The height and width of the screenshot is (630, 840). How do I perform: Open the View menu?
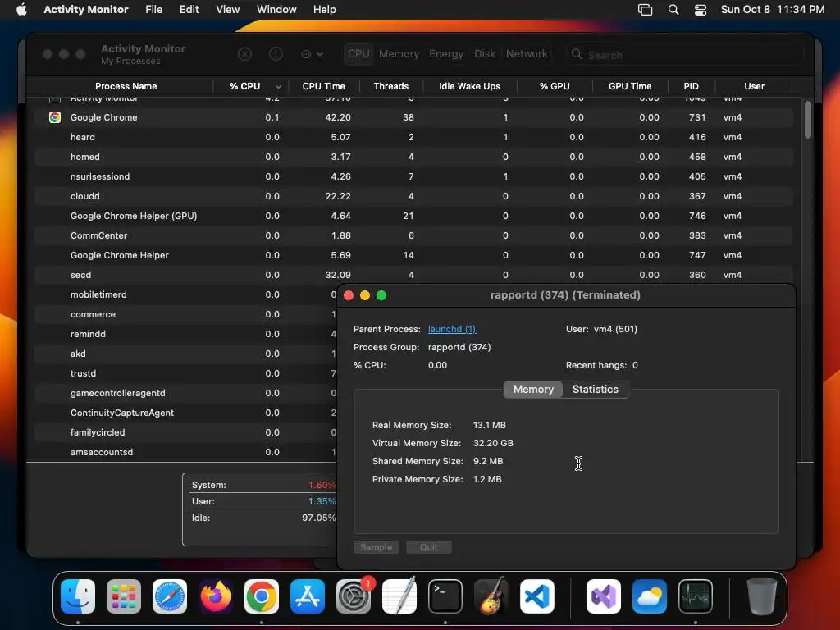[228, 10]
